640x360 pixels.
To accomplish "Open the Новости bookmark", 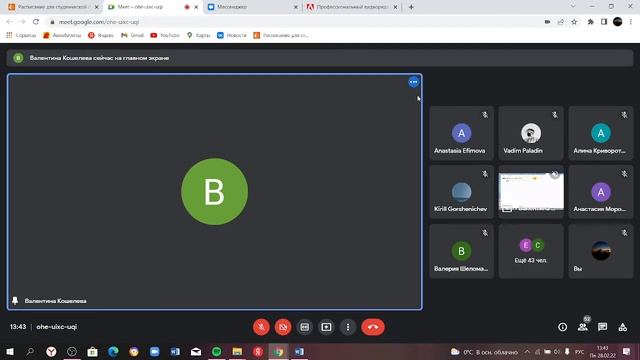I will pos(232,36).
